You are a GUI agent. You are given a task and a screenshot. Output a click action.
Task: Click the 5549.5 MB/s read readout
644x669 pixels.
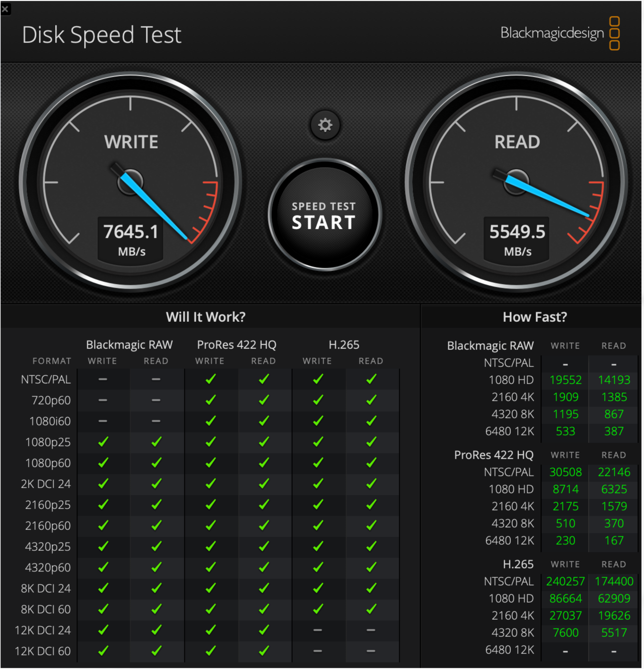517,239
